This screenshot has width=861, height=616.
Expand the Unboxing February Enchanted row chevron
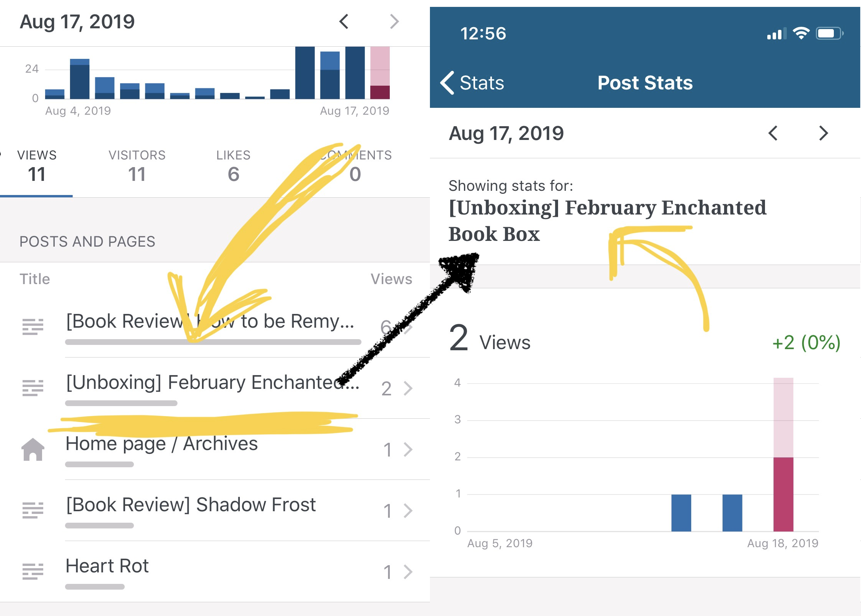point(408,388)
